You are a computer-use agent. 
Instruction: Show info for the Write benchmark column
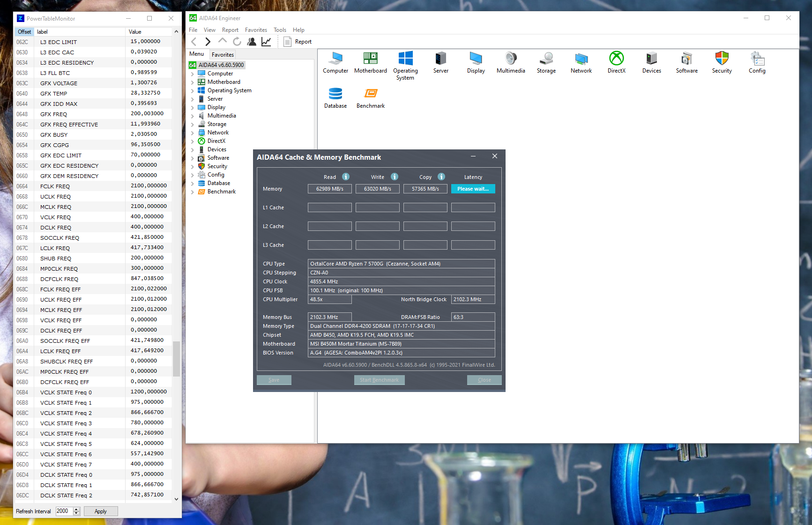tap(395, 177)
